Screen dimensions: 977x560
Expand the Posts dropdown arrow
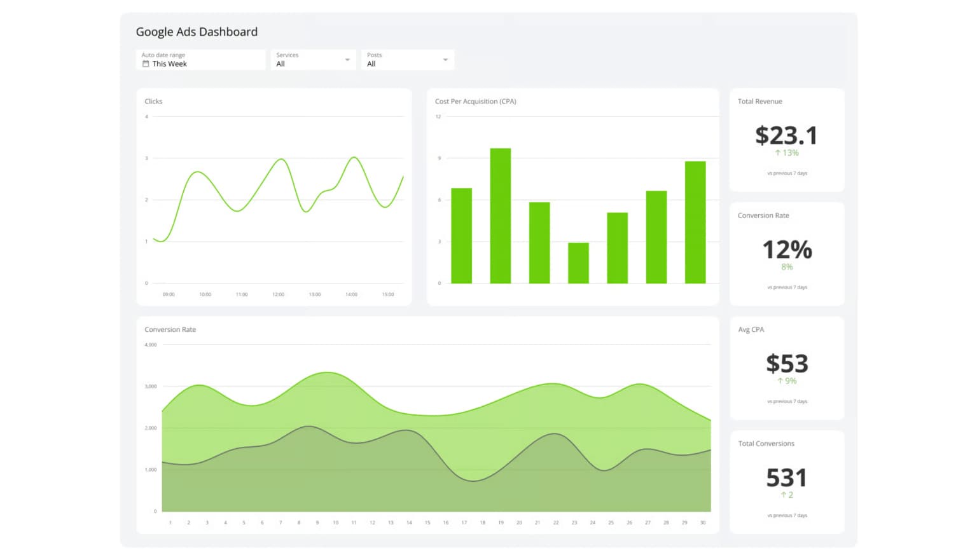coord(445,60)
